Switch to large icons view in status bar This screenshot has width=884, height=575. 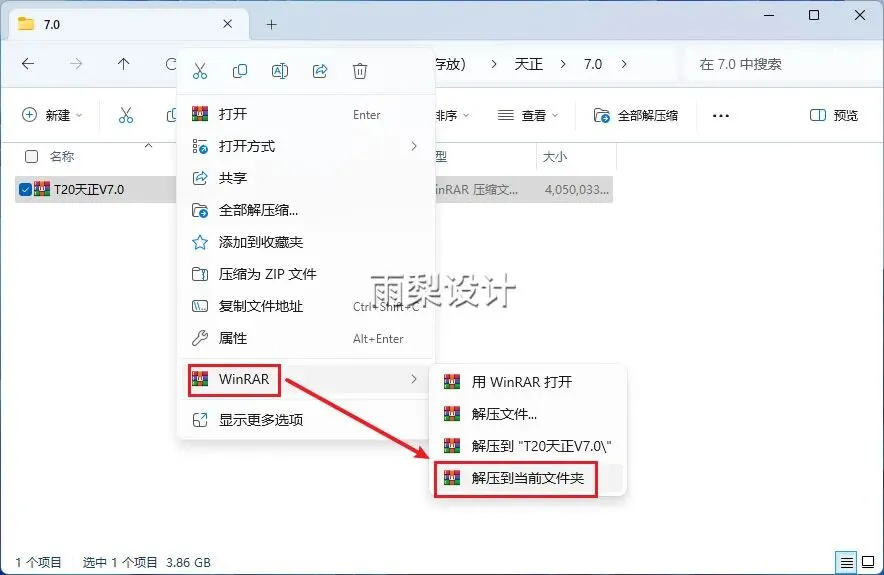(x=869, y=562)
